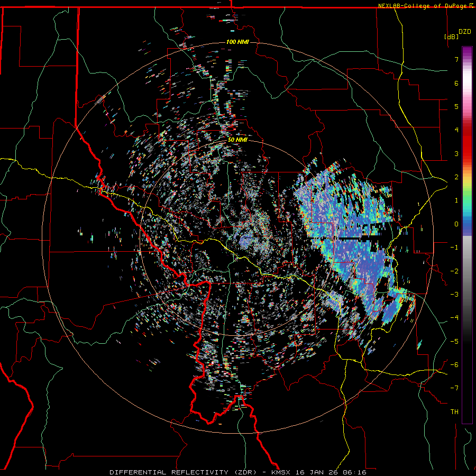Select the positive 1 scale value
Viewport: 476px width, 476px height.
pyautogui.click(x=456, y=200)
